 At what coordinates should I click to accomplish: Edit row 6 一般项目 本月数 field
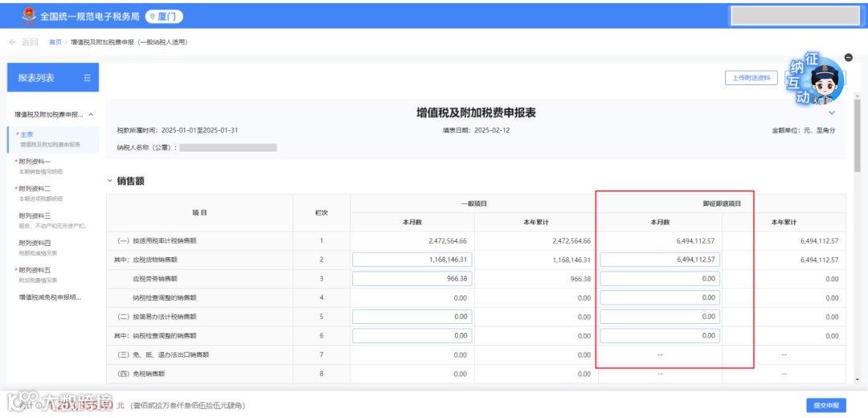click(x=411, y=335)
